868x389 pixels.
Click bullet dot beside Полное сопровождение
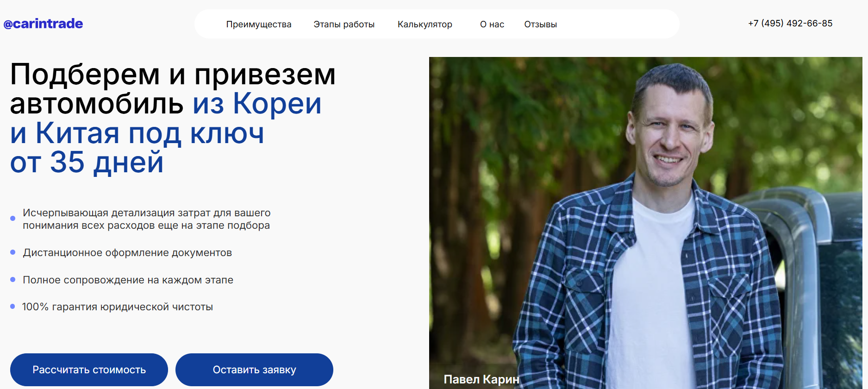(13, 280)
